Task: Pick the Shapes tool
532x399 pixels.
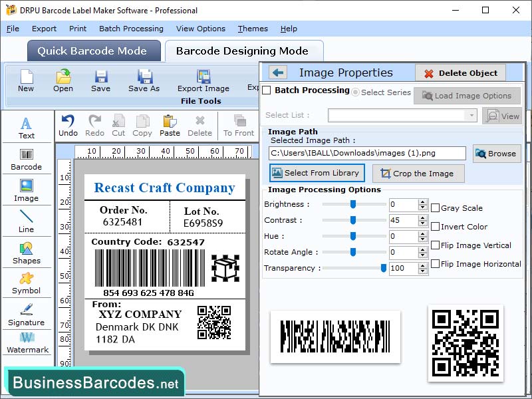Action: (27, 255)
